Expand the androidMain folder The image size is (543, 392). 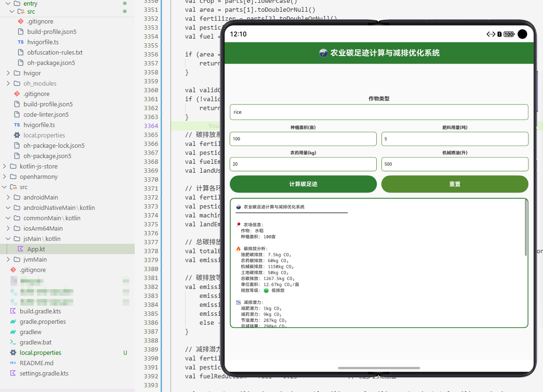point(8,197)
